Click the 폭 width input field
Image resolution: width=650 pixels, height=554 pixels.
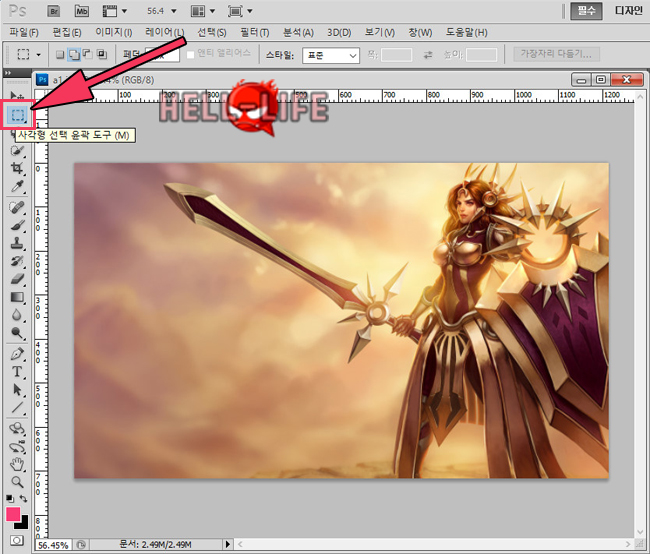click(396, 55)
